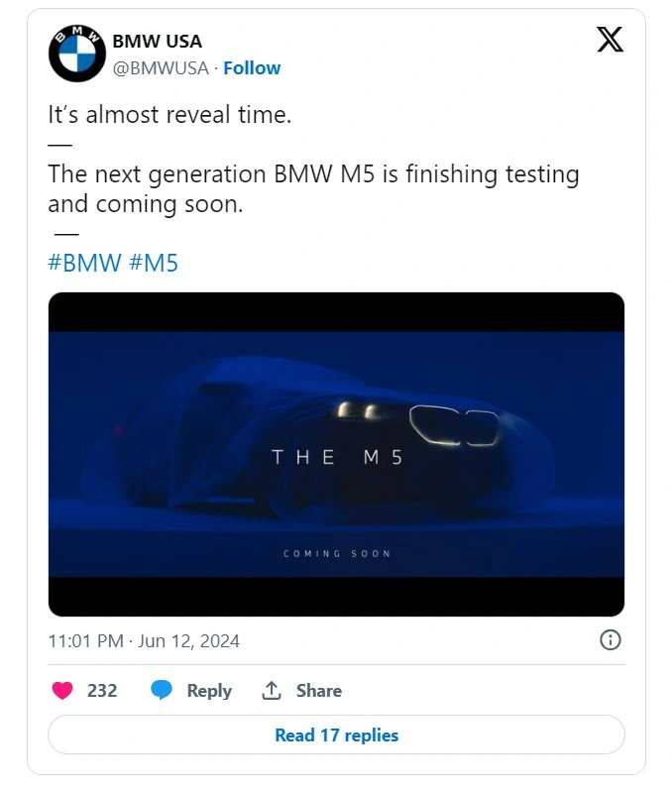Click the Reply text label

click(209, 691)
